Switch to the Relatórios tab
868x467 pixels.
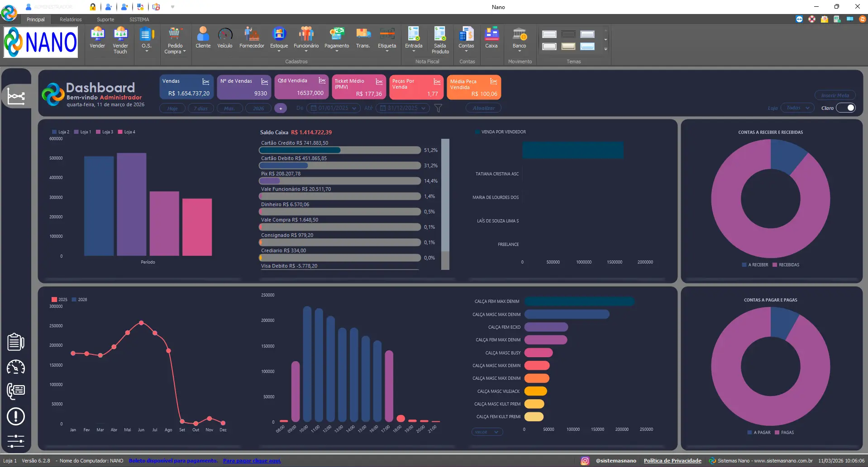(x=71, y=19)
